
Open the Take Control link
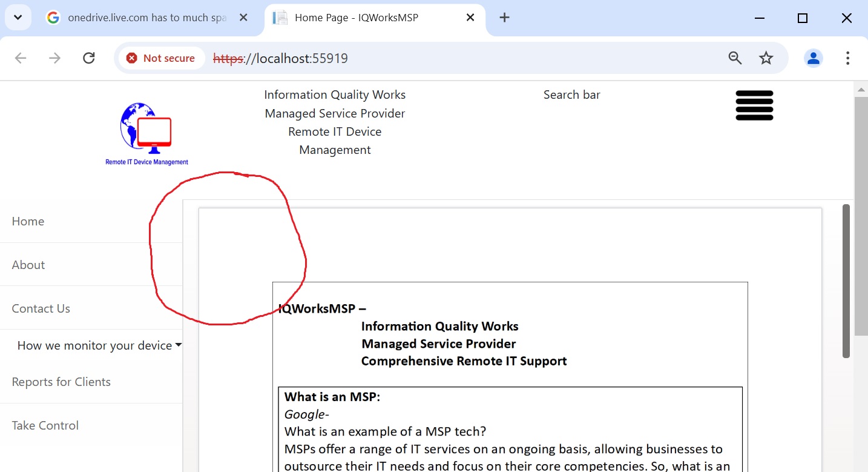45,425
